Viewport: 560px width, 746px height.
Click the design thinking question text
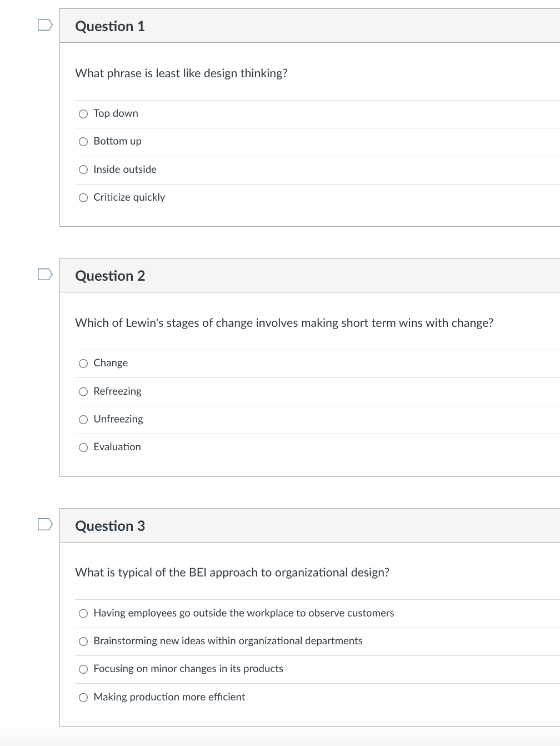click(181, 73)
